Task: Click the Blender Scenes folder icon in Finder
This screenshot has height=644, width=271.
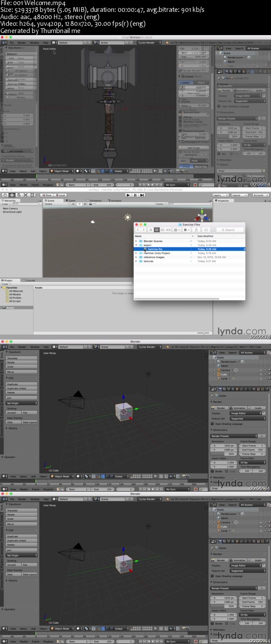Action: 141,241
